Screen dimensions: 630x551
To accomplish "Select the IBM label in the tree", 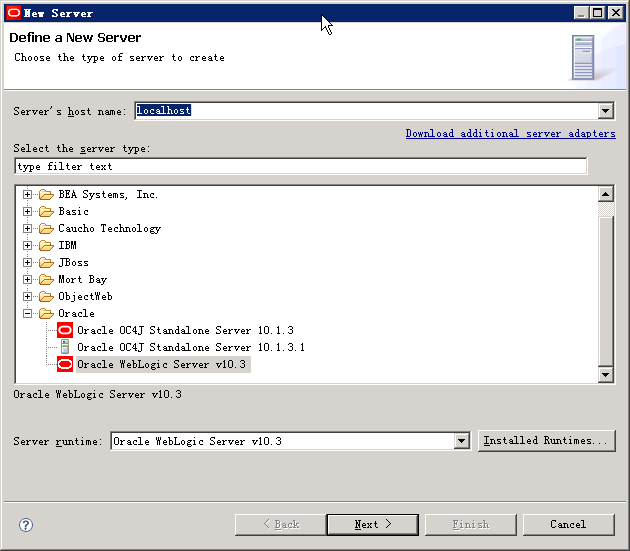I will [x=67, y=246].
